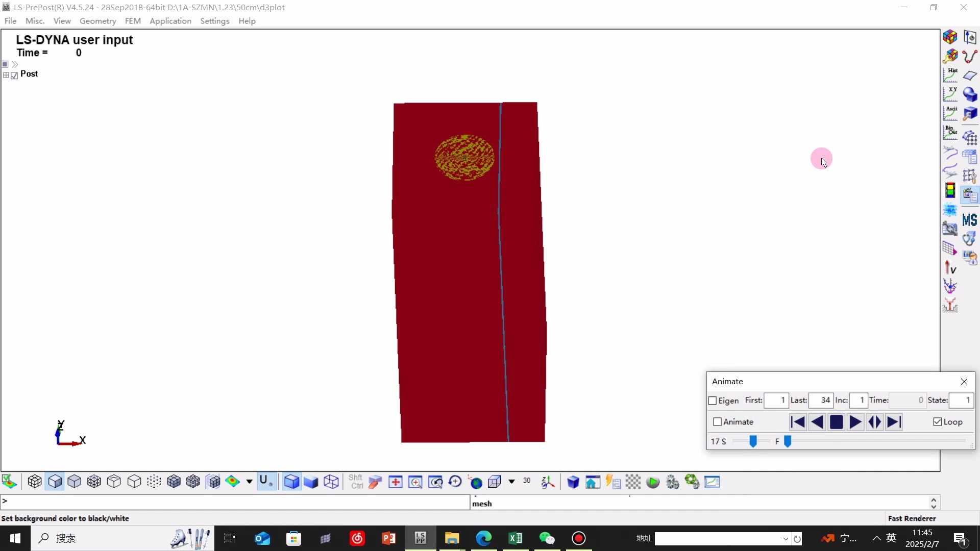The height and width of the screenshot is (551, 980).
Task: Click the fringe color bar icon
Action: point(950,191)
